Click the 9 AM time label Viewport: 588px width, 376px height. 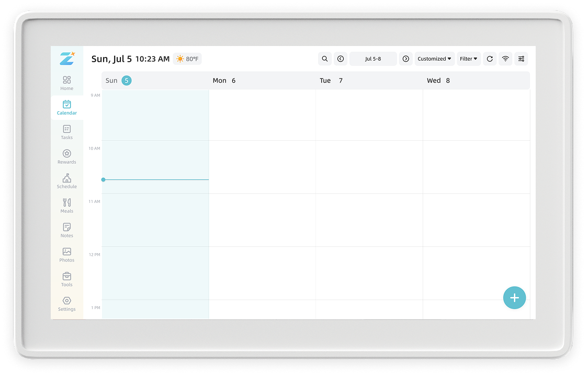pos(95,95)
